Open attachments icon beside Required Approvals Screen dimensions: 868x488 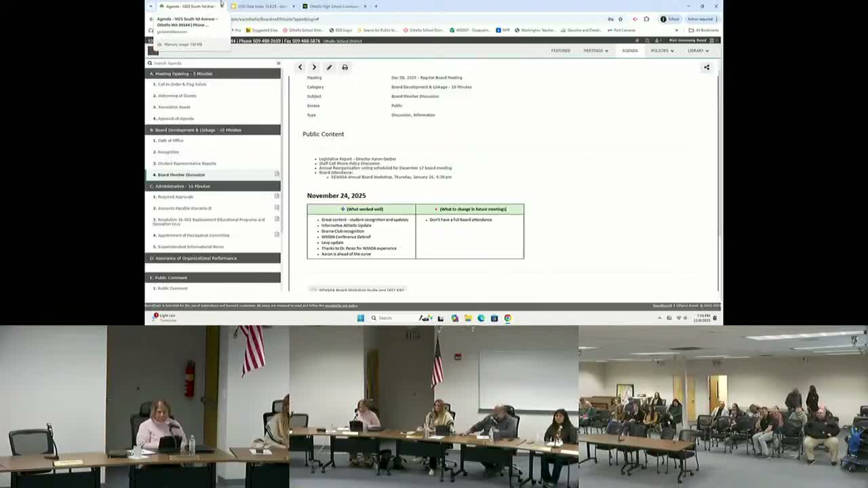pyautogui.click(x=277, y=196)
